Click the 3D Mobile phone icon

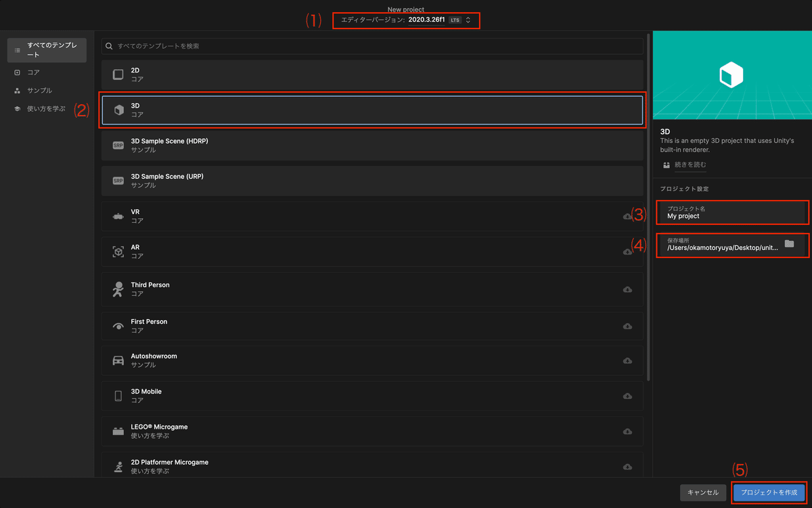coord(118,396)
